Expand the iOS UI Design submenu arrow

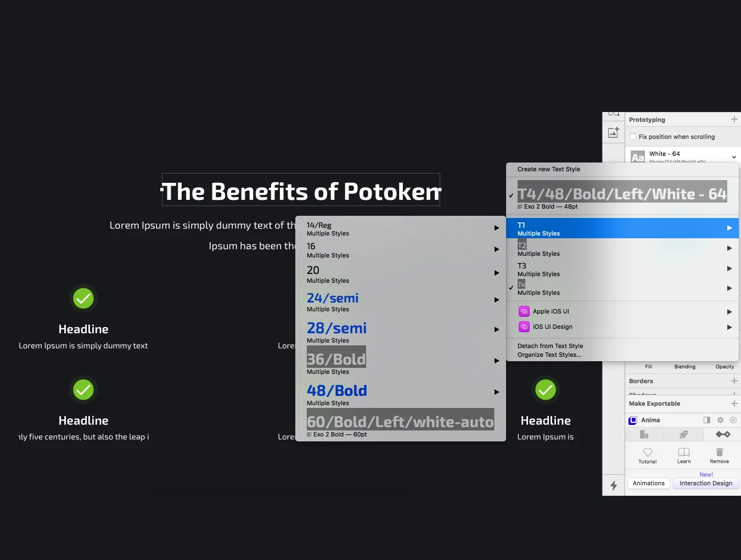coord(729,327)
